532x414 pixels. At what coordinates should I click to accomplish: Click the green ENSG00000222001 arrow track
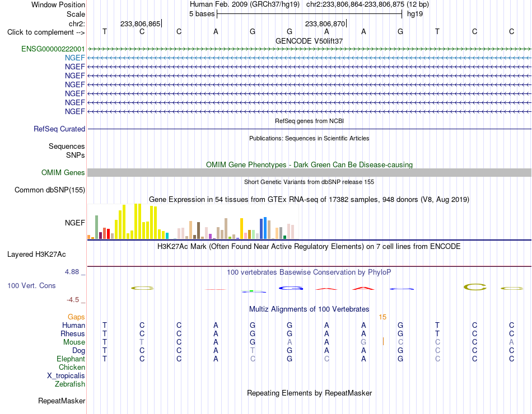[310, 49]
